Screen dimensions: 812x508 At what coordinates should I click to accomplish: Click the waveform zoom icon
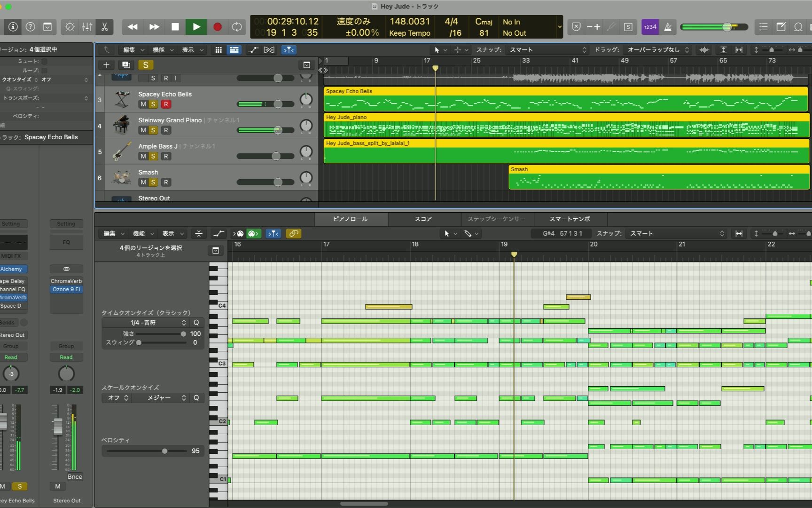coord(704,50)
